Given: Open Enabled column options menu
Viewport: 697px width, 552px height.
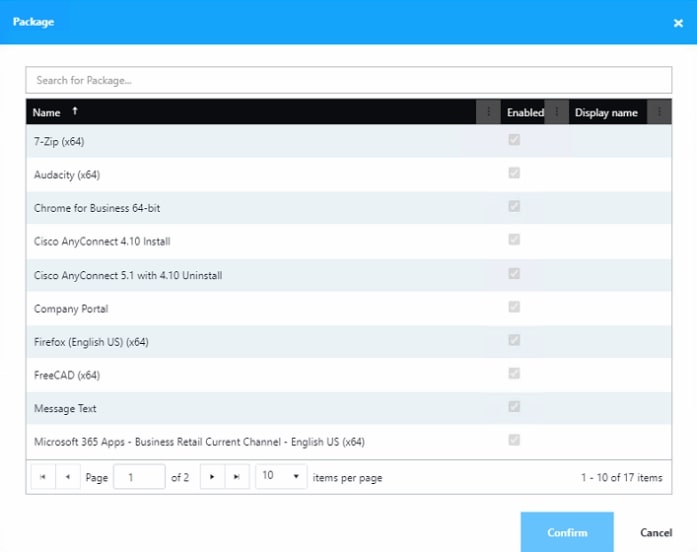Looking at the screenshot, I should 556,112.
